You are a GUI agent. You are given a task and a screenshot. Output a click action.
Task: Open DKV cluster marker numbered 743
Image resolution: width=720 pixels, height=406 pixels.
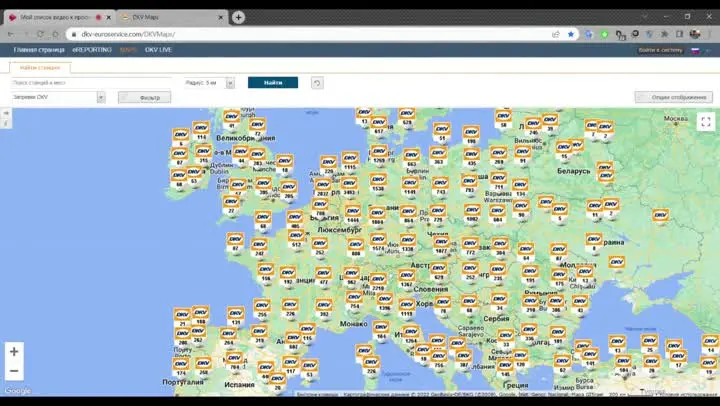click(x=440, y=186)
